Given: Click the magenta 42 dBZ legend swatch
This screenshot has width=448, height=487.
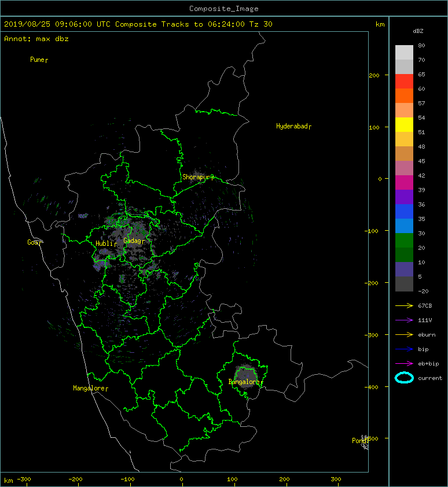Looking at the screenshot, I should [404, 182].
